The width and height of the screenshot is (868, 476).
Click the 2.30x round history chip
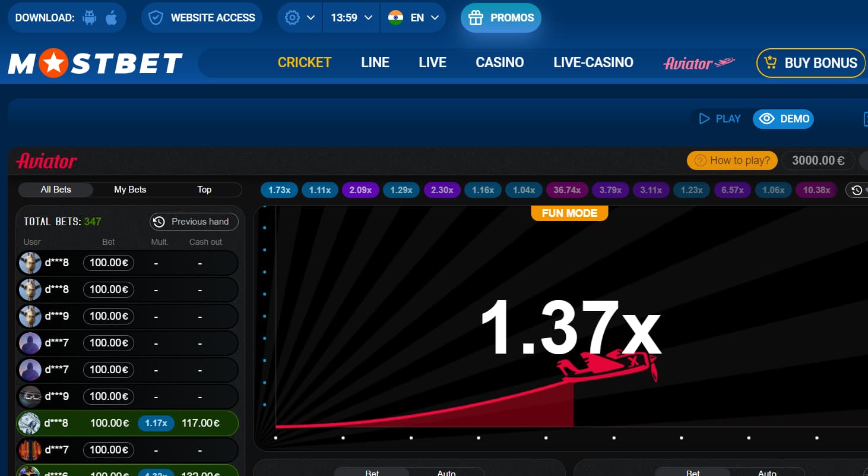tap(442, 190)
